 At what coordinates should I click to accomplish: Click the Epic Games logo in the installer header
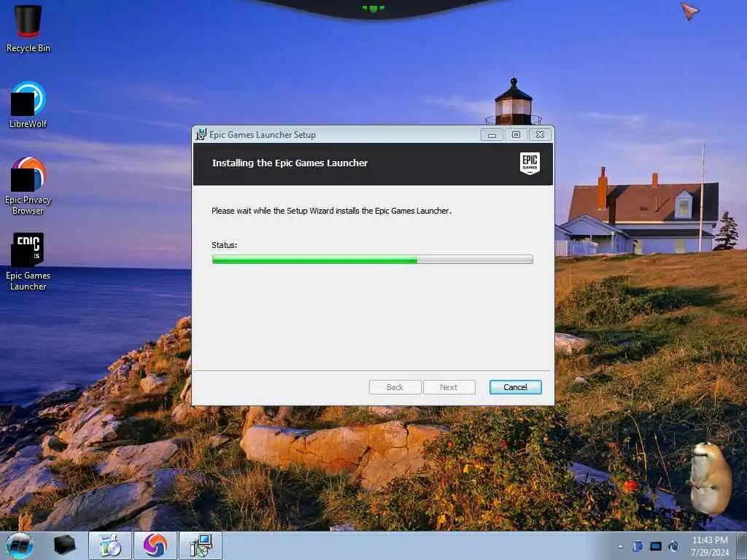pos(530,163)
